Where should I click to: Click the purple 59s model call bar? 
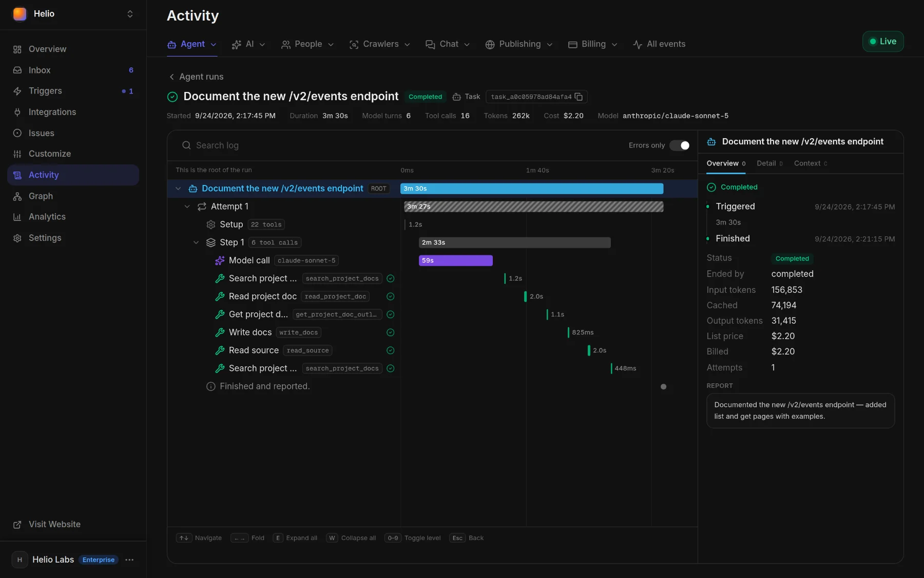[456, 260]
